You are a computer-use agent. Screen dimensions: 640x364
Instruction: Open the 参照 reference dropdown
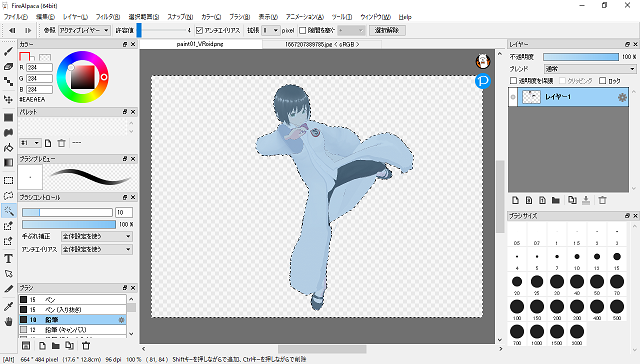pyautogui.click(x=84, y=30)
